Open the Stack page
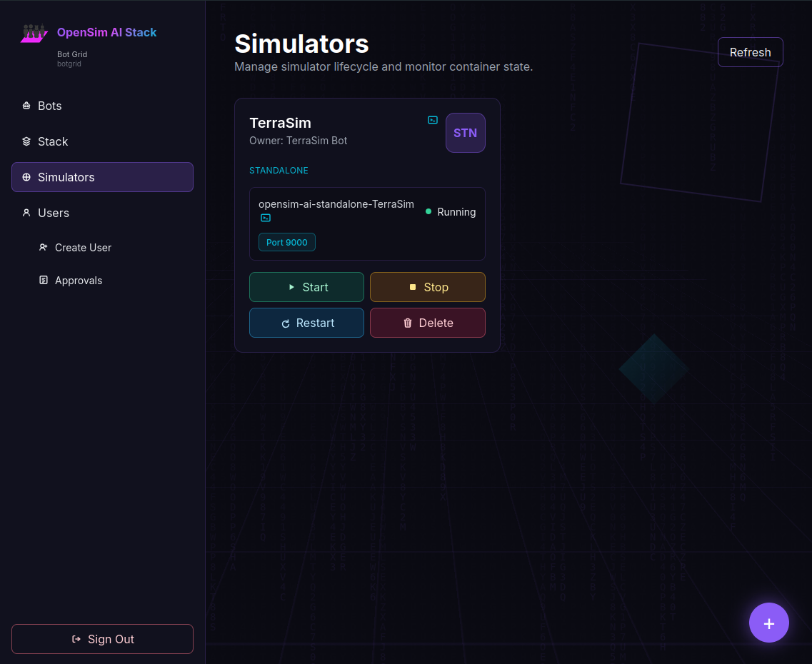This screenshot has height=664, width=812. coord(102,141)
